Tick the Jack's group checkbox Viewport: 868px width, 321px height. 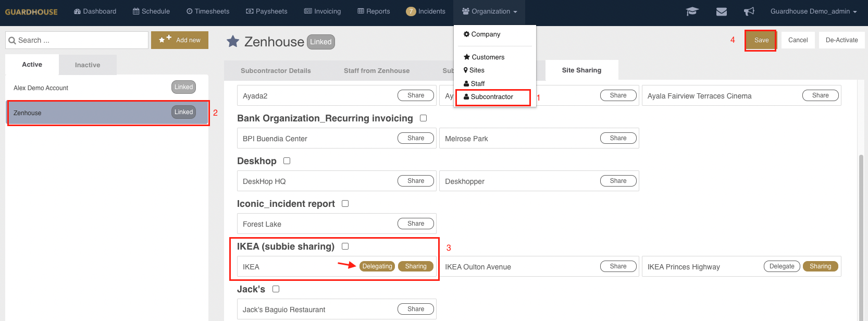(x=276, y=289)
